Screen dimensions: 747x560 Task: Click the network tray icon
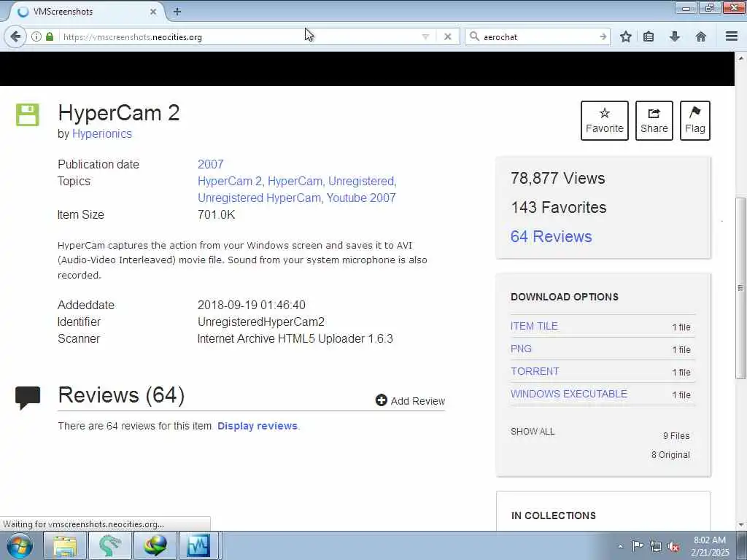click(656, 546)
